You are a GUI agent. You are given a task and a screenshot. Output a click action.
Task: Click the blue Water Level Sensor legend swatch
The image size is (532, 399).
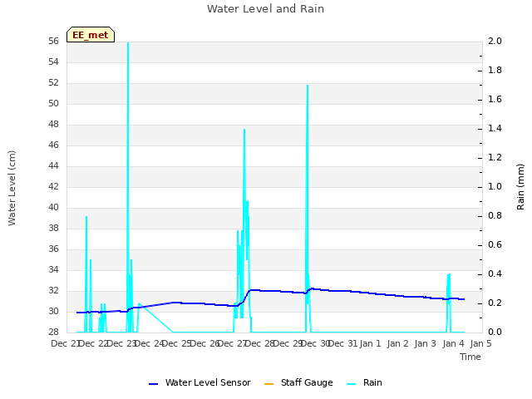(x=153, y=384)
